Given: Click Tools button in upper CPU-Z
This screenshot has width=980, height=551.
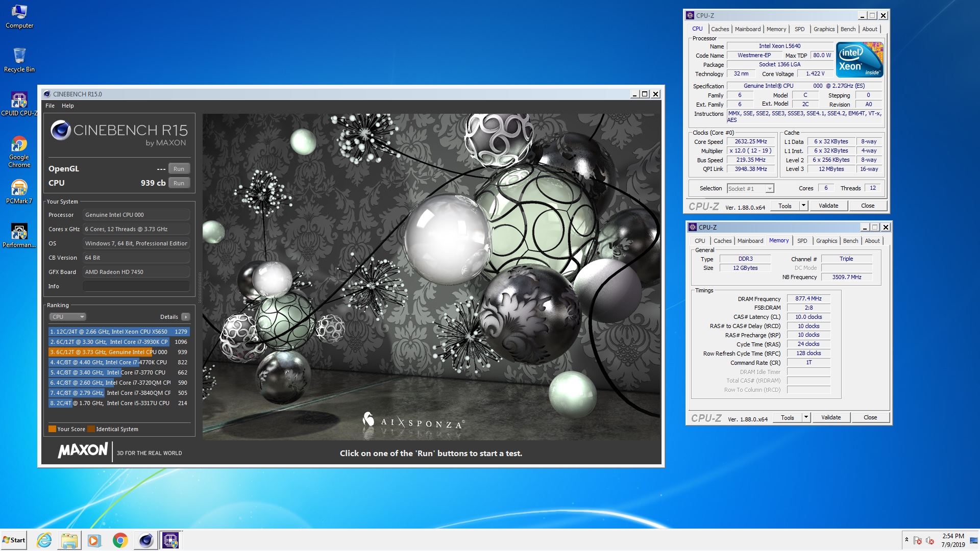Looking at the screenshot, I should [x=785, y=206].
